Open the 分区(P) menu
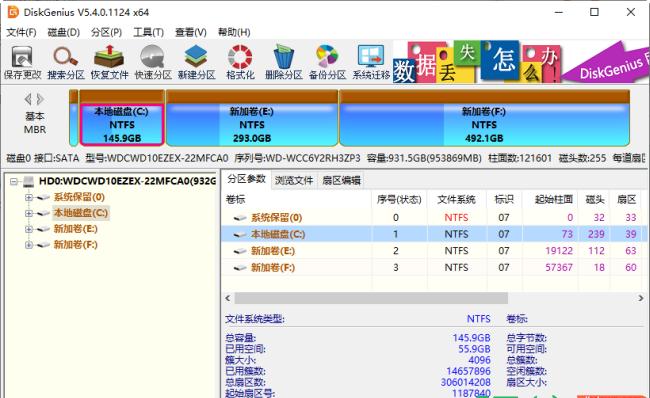 coord(107,32)
